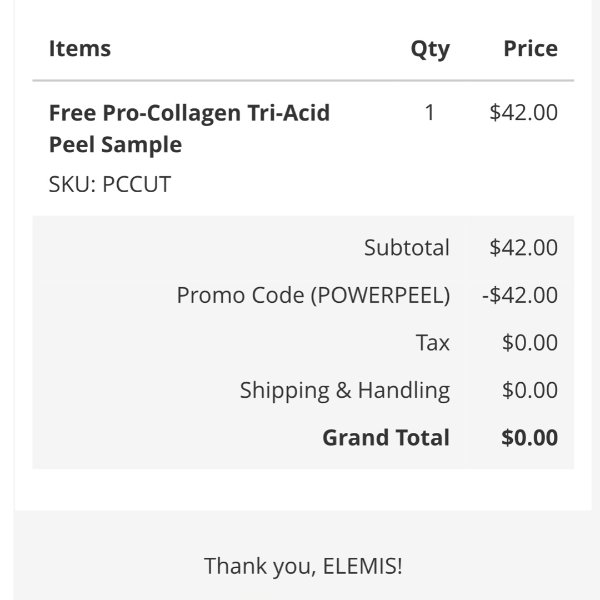The image size is (600, 600).
Task: Click the Shipping & Handling amount $0.00
Action: click(x=530, y=390)
